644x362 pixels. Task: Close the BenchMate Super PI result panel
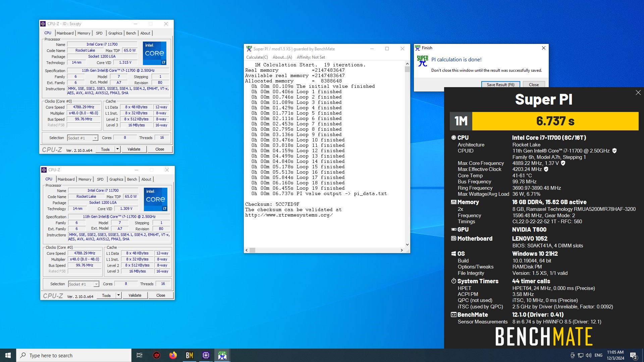(x=638, y=93)
